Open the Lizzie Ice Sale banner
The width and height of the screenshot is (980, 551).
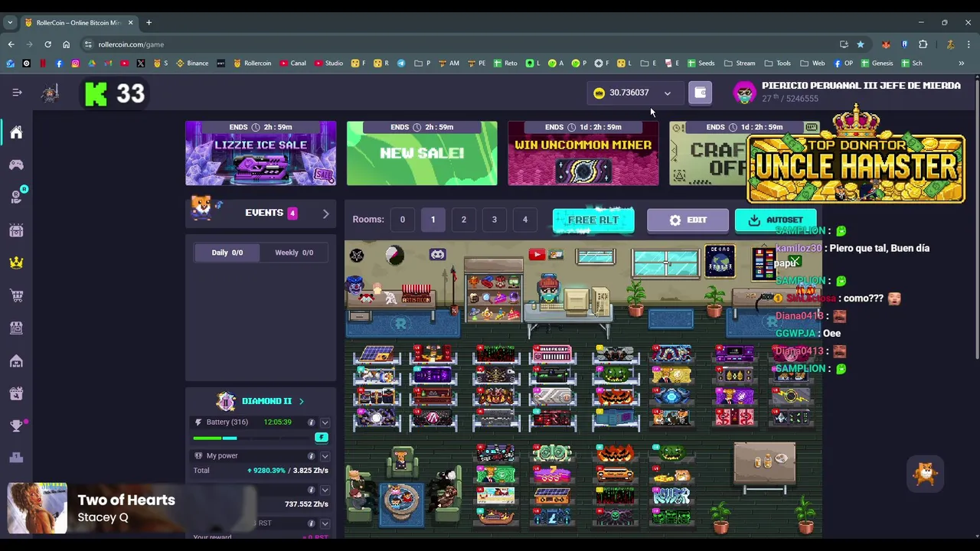click(x=260, y=153)
